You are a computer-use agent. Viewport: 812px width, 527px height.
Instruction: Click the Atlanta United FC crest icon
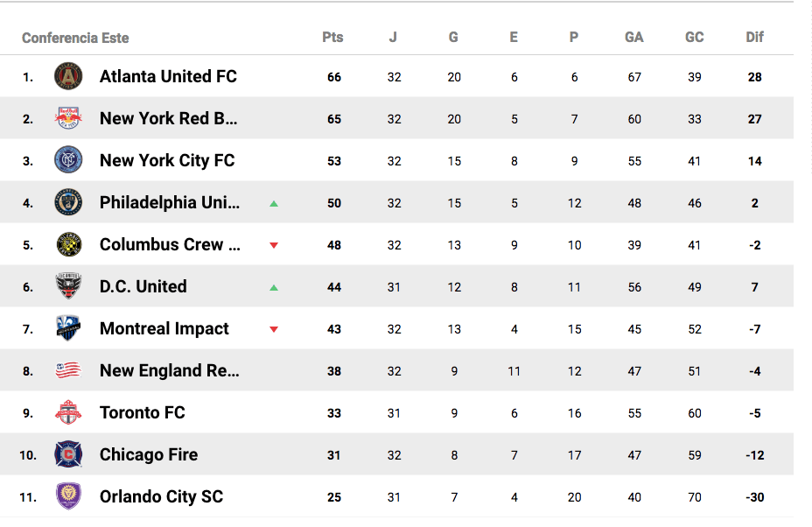[67, 76]
